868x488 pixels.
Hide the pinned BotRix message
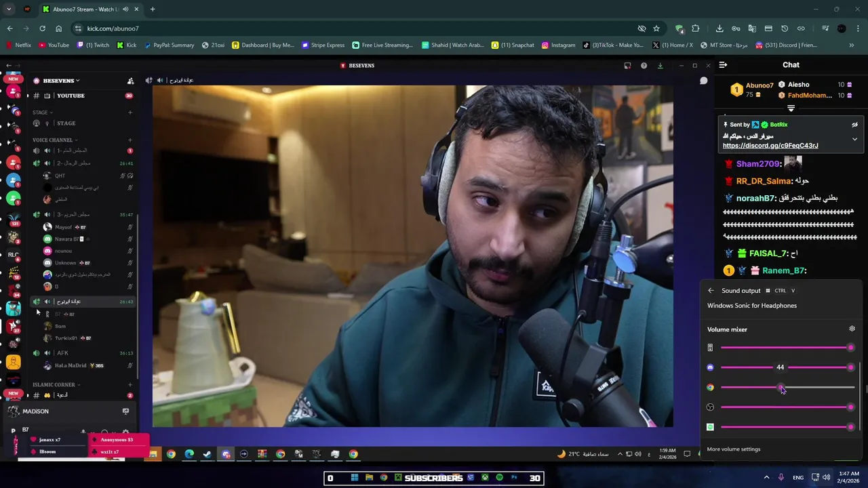pos(854,125)
